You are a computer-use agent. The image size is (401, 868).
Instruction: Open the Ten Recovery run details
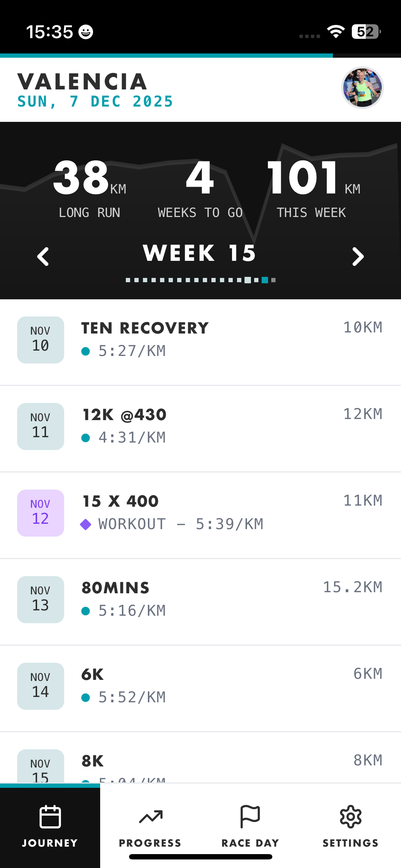click(145, 328)
